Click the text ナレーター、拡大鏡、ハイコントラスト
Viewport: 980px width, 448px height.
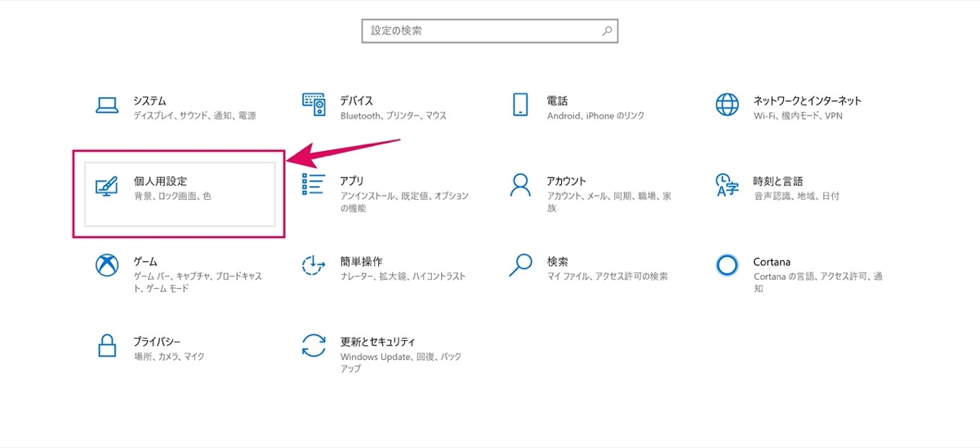click(x=403, y=277)
